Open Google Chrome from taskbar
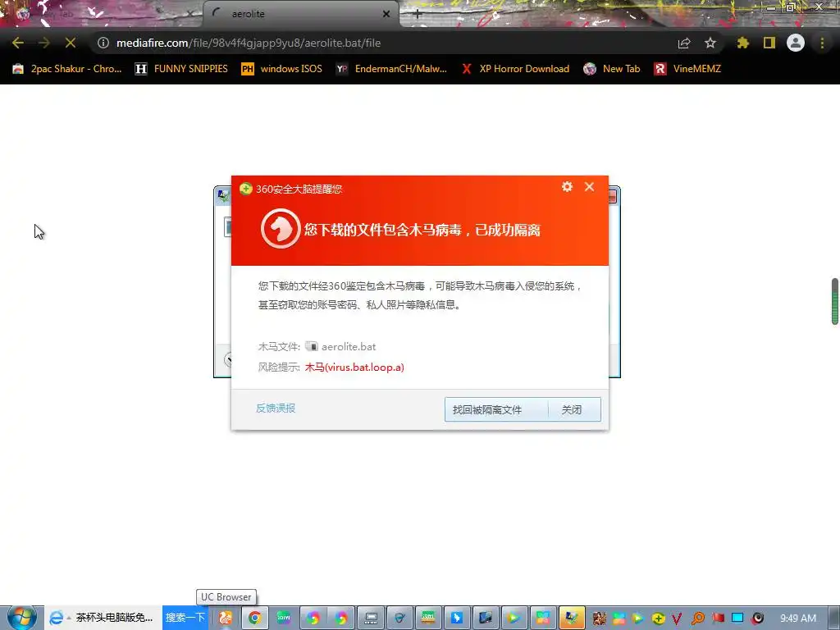 [x=255, y=619]
